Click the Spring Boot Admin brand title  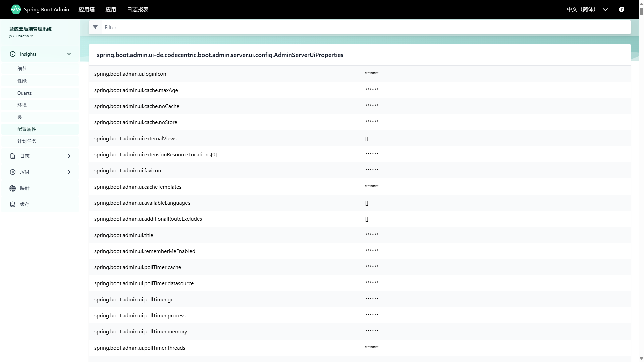47,9
